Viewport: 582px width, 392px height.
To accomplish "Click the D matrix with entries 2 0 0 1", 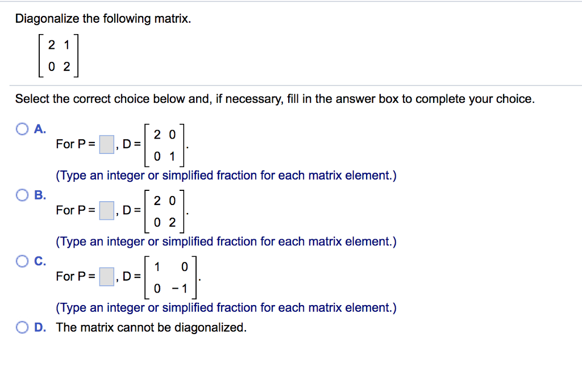I will tap(164, 145).
